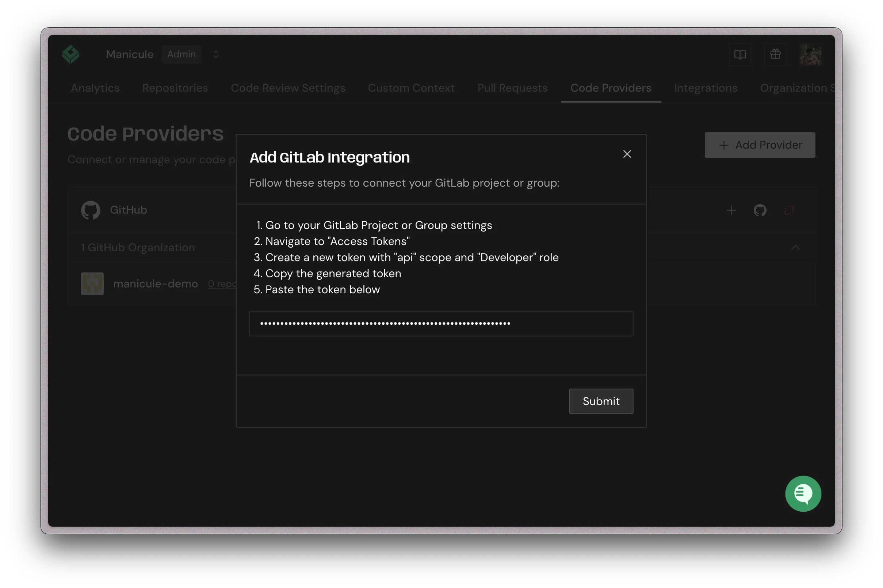The height and width of the screenshot is (588, 883).
Task: Open the Custom Context tab
Action: click(x=411, y=88)
